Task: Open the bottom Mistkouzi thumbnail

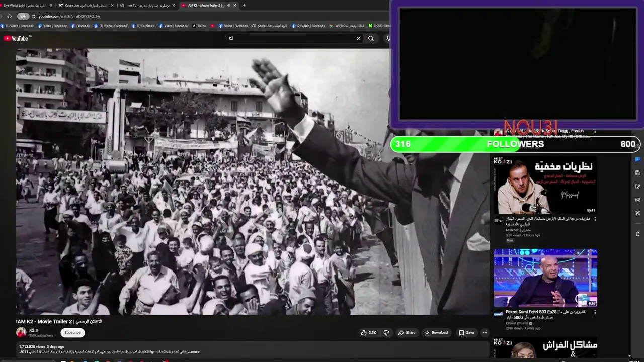Action: [x=545, y=348]
